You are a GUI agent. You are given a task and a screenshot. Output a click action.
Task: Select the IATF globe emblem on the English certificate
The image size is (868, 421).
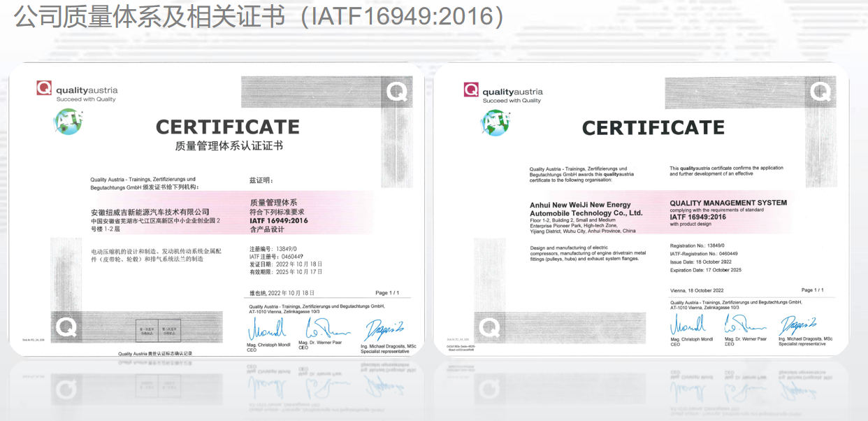[494, 122]
